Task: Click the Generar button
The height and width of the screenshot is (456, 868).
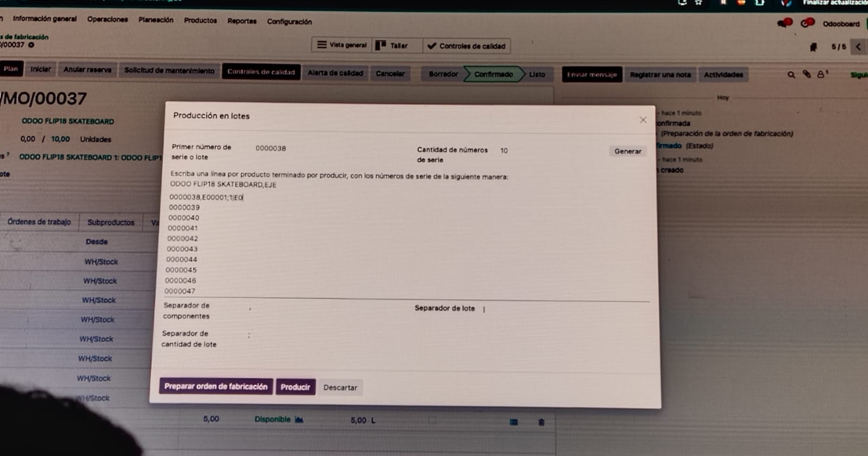Action: [628, 151]
